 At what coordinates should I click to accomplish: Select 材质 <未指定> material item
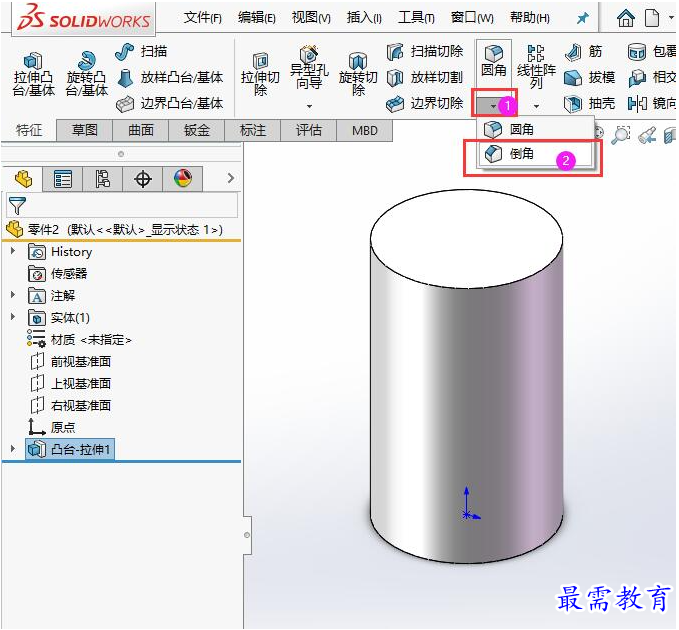coord(79,339)
